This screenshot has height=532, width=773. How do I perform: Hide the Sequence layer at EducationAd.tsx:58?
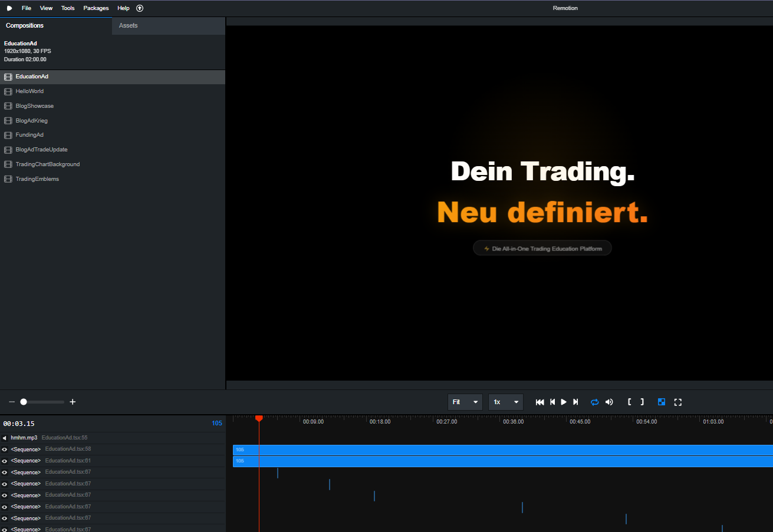(x=5, y=449)
